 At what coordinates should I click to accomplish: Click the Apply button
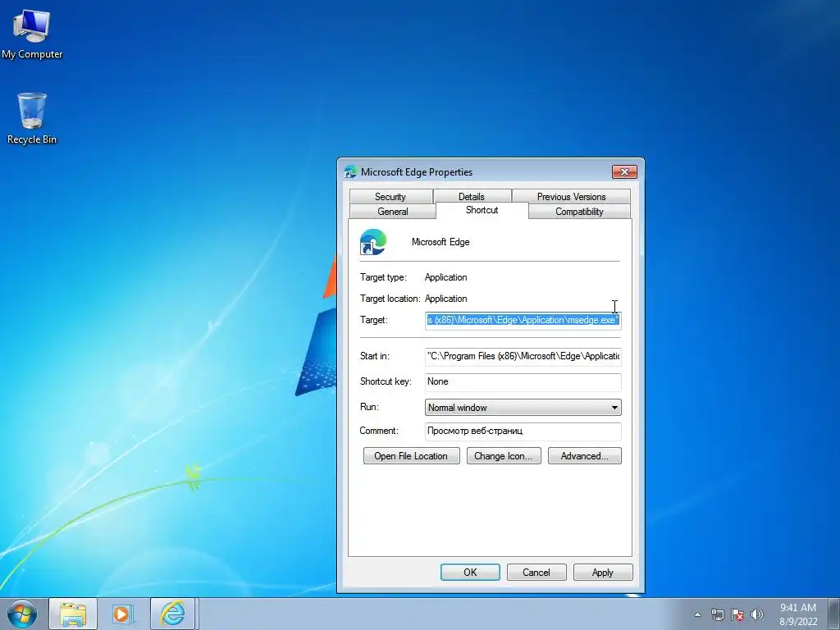pos(603,572)
